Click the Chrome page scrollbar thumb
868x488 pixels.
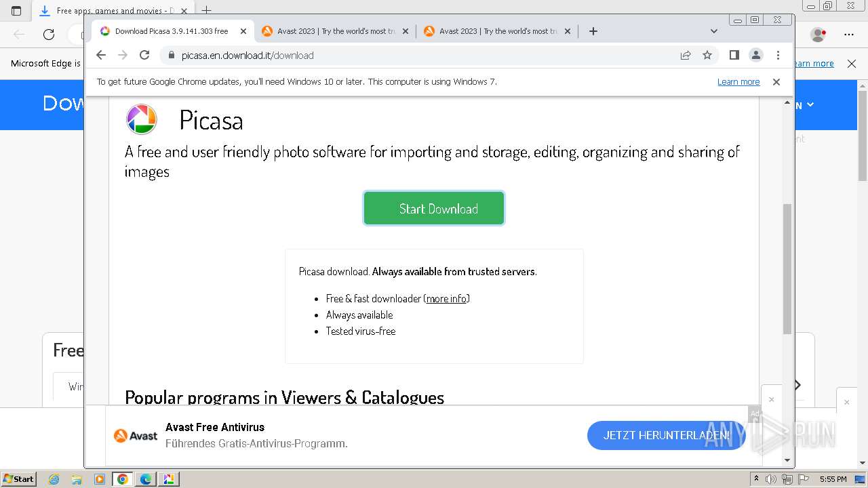[787, 268]
